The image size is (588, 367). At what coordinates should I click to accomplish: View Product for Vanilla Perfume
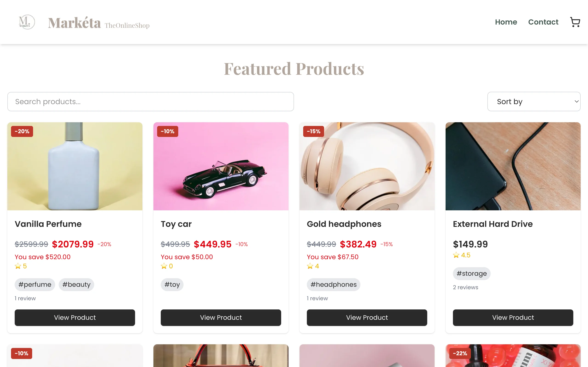[75, 317]
